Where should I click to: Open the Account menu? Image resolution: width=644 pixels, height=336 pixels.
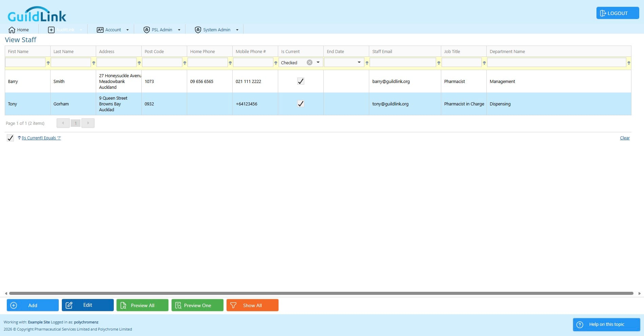pyautogui.click(x=113, y=30)
